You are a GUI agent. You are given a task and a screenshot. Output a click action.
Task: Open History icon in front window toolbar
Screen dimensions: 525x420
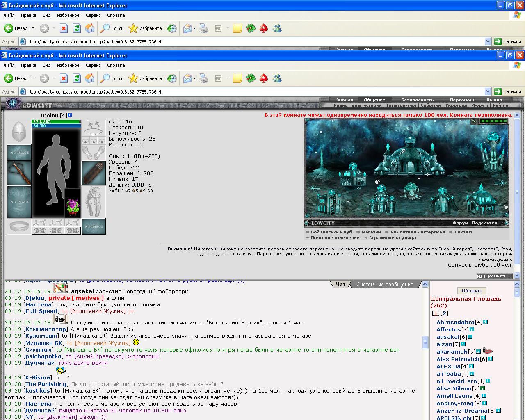172,78
